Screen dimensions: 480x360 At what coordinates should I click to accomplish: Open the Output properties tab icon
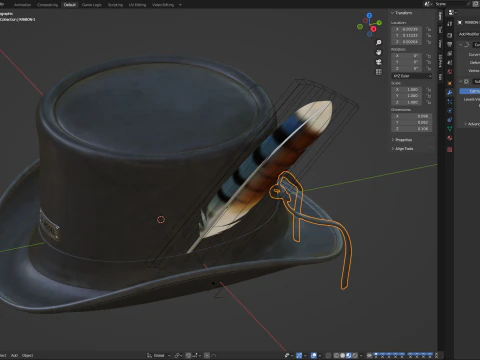450,44
